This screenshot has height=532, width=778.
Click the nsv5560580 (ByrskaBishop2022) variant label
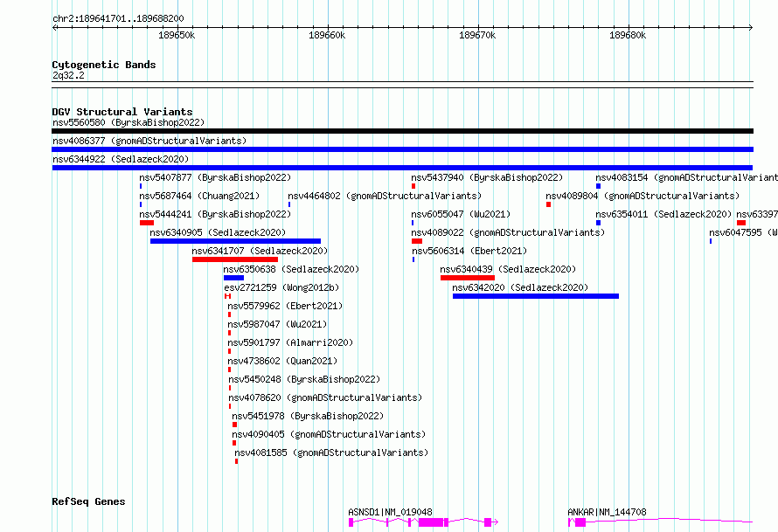click(129, 122)
